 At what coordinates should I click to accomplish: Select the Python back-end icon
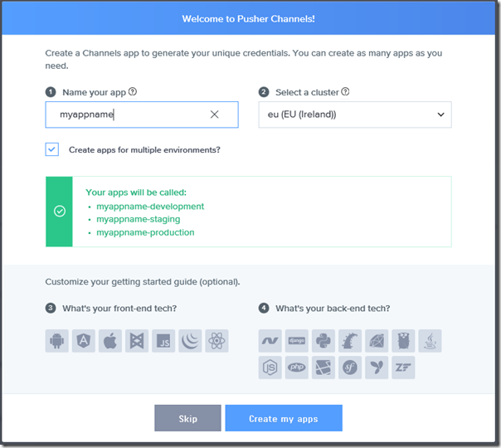click(323, 341)
